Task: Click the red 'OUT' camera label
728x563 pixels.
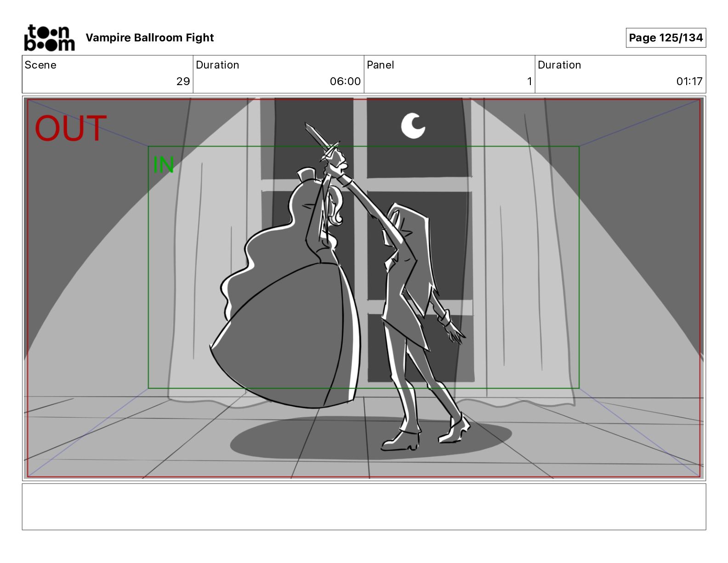Action: (71, 128)
